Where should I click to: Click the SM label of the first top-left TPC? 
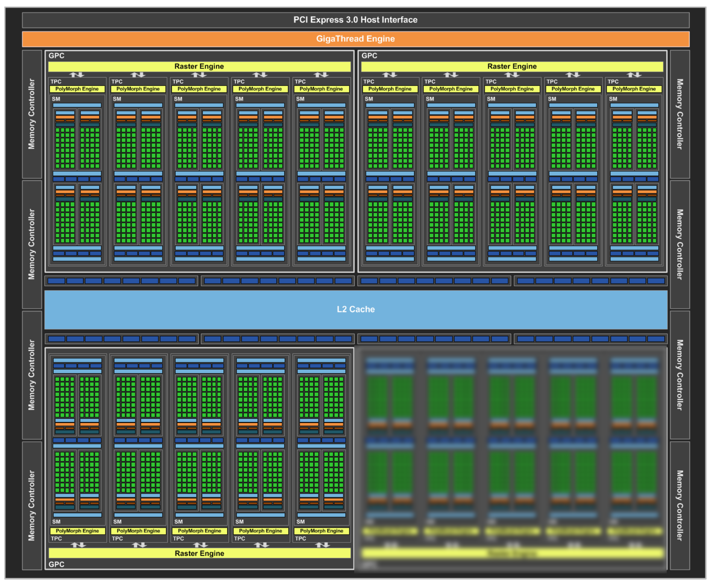[56, 99]
